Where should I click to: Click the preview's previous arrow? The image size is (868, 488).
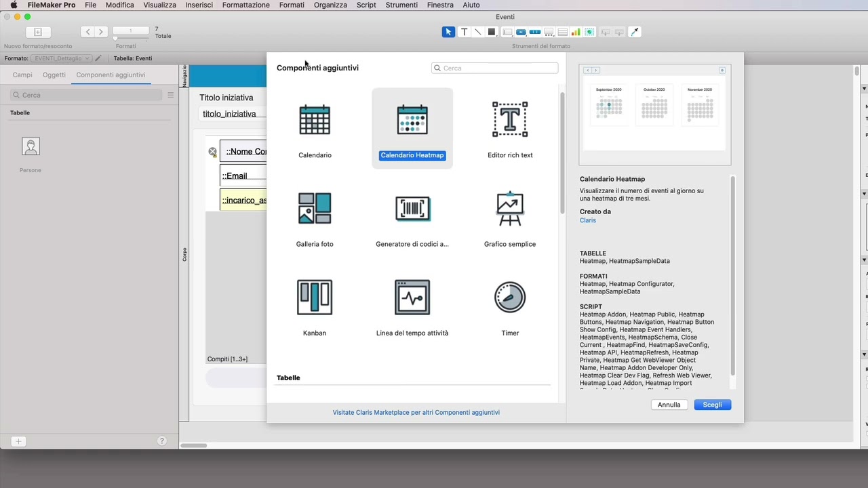coord(587,70)
